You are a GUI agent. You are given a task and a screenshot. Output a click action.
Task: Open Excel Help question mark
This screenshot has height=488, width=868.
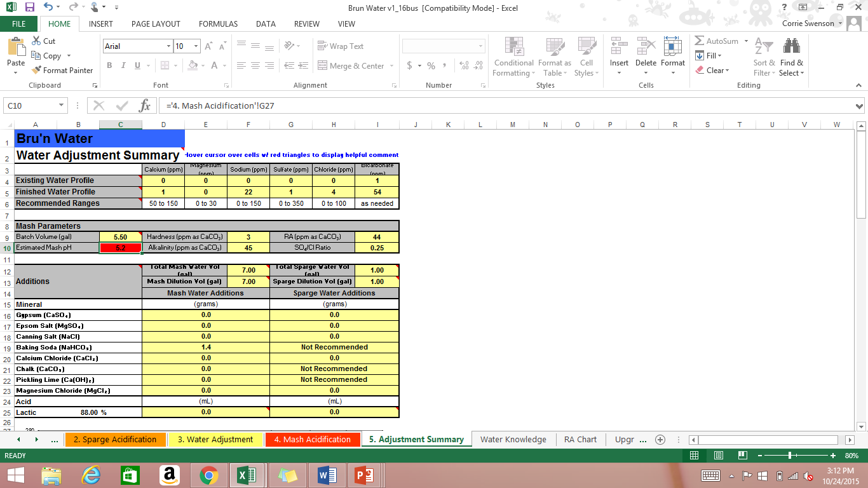[785, 8]
